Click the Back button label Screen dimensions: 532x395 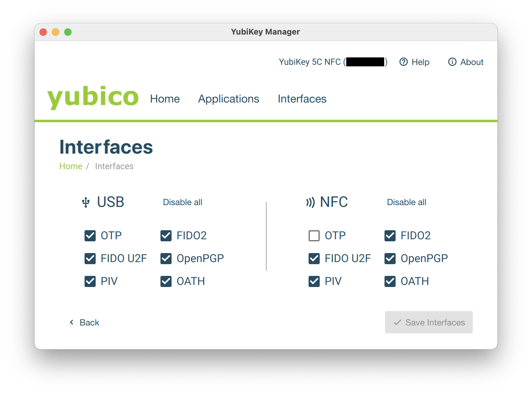89,322
